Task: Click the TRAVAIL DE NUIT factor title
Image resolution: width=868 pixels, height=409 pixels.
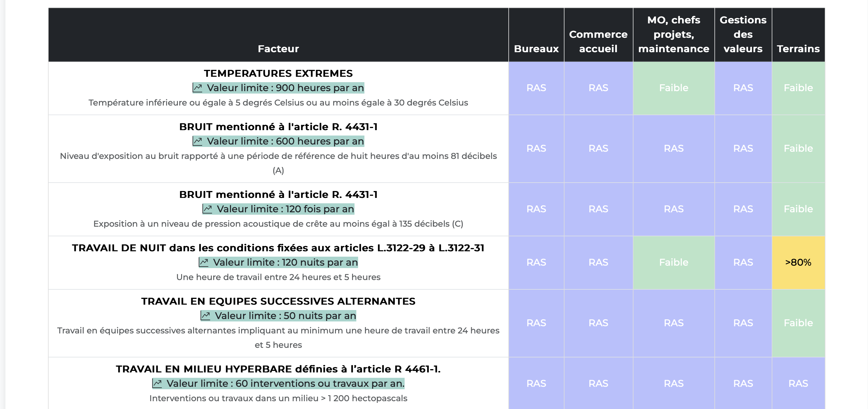Action: point(278,248)
